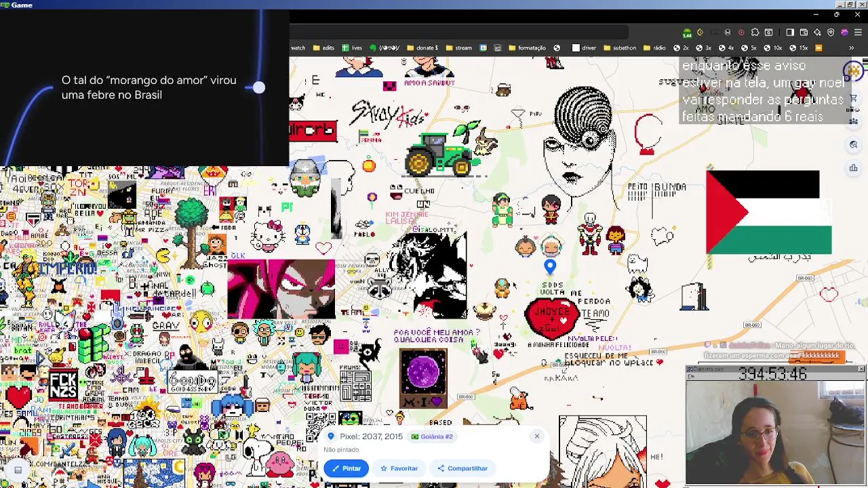
Task: Open the Goiânia #2 region chip
Action: 432,436
